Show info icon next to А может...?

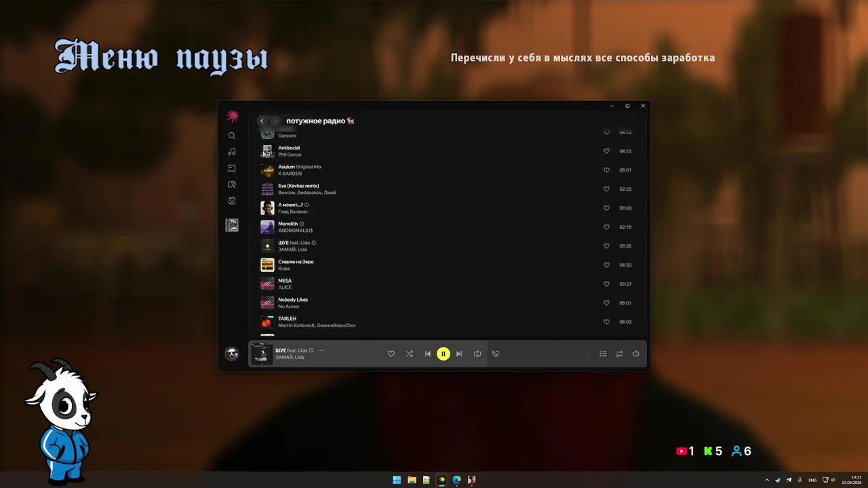pos(307,205)
